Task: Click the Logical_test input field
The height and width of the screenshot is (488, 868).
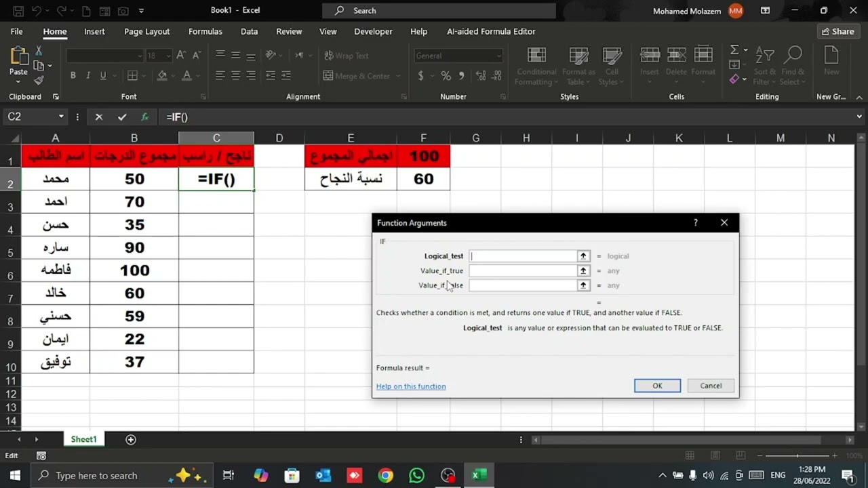Action: click(523, 256)
